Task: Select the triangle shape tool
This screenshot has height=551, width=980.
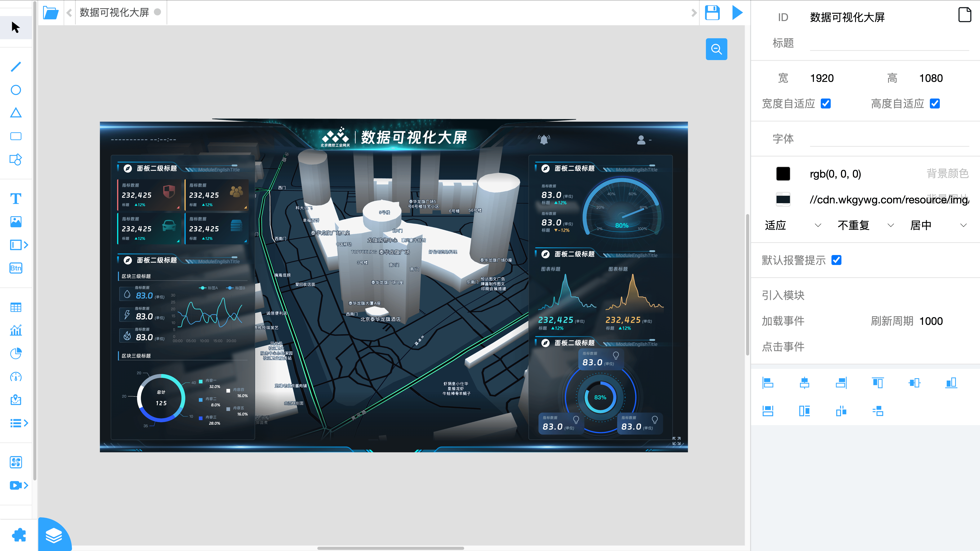Action: tap(16, 112)
